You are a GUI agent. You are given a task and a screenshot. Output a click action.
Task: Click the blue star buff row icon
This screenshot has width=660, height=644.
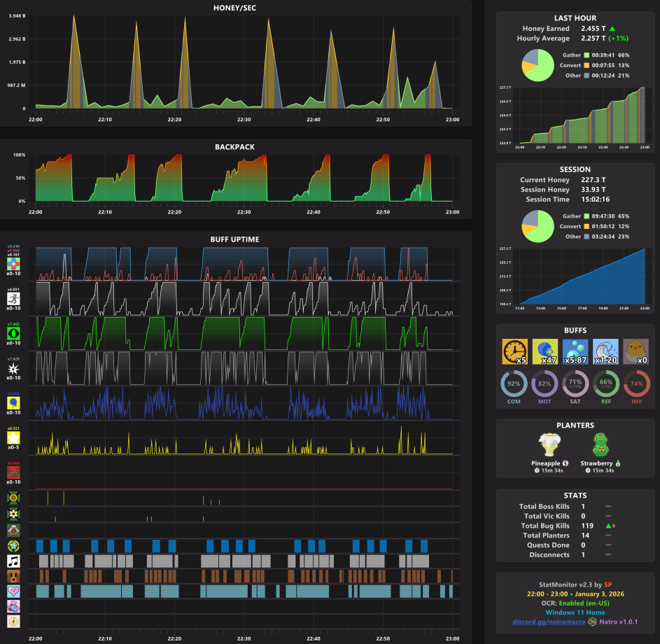tap(13, 546)
